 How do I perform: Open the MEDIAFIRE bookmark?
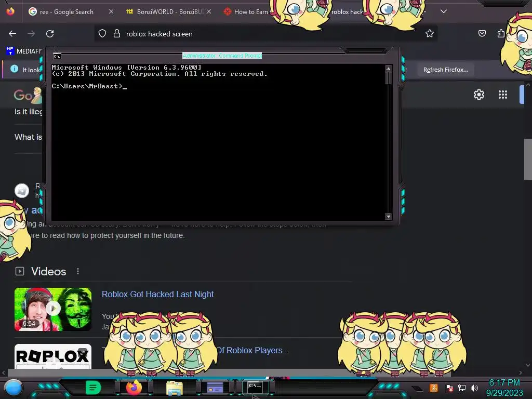coord(24,51)
